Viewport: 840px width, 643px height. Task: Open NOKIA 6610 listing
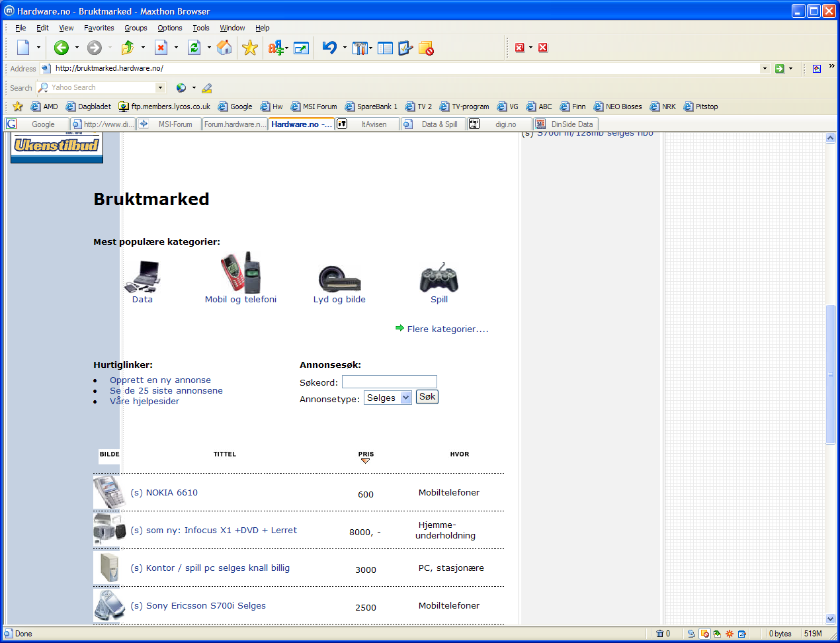(x=164, y=492)
